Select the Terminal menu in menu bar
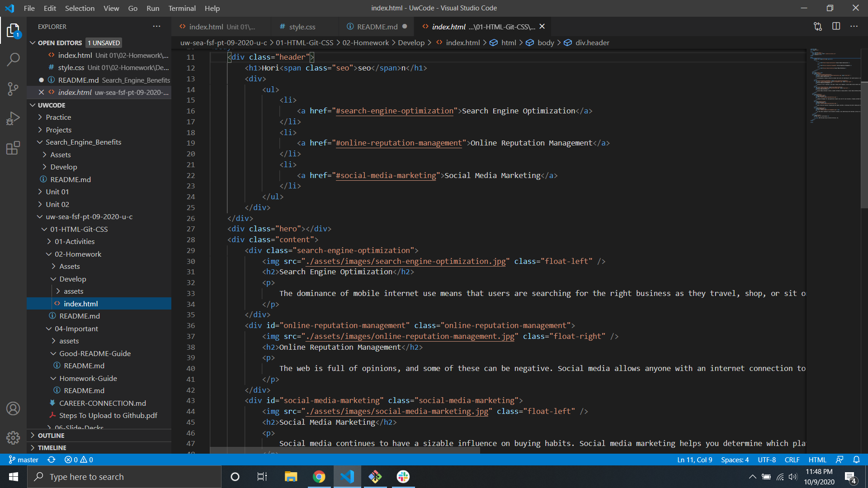Screen dimensions: 868x488 (182, 8)
